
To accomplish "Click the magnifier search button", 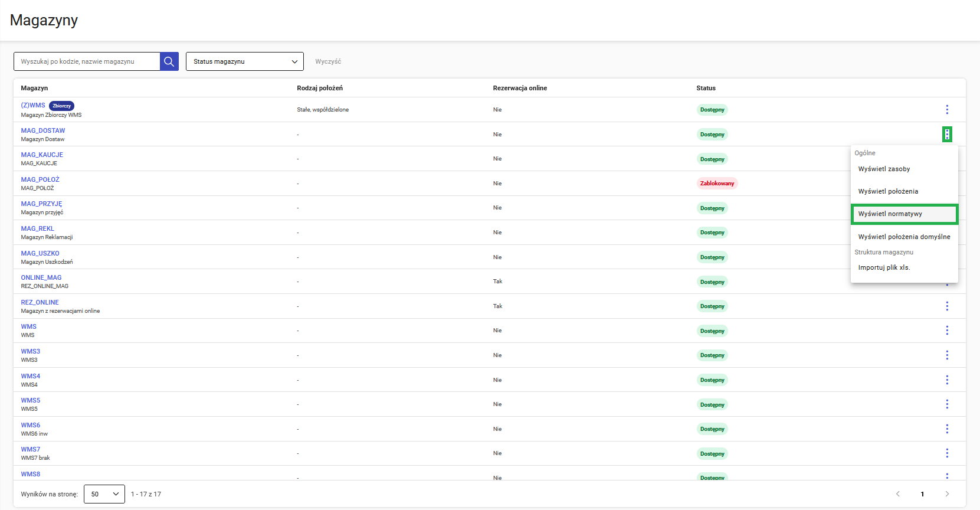I will coord(169,61).
